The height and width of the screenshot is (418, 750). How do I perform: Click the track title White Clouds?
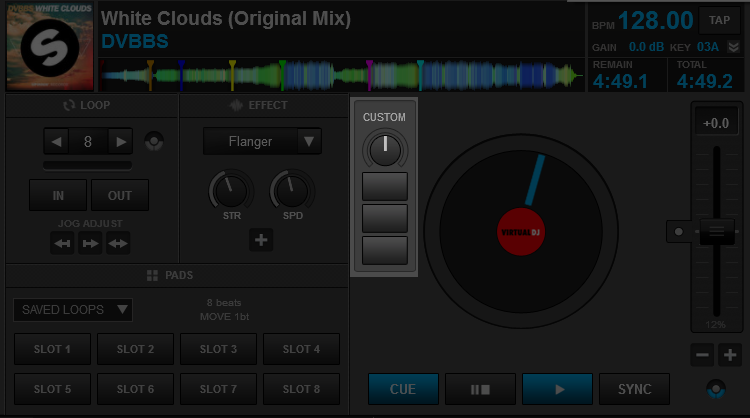pos(226,19)
